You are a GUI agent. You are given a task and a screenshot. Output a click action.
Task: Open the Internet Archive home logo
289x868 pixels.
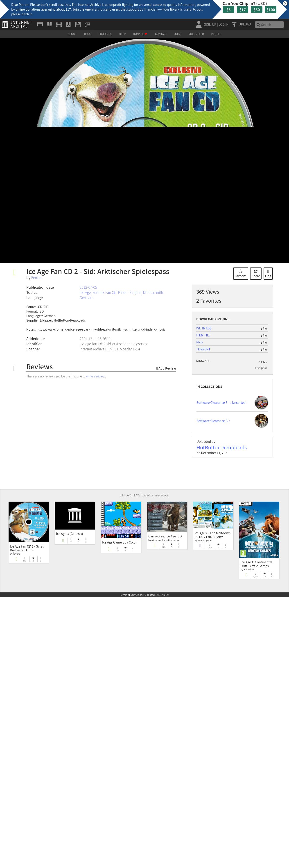17,24
